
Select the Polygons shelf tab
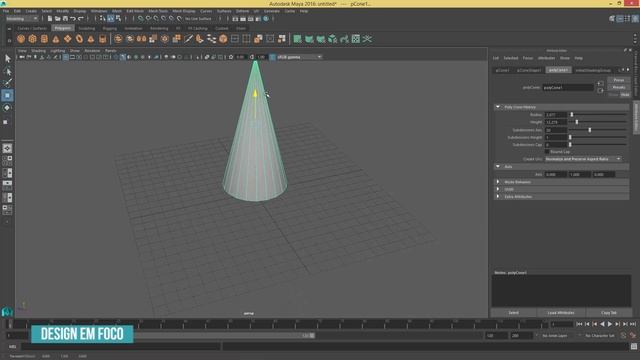pos(62,28)
